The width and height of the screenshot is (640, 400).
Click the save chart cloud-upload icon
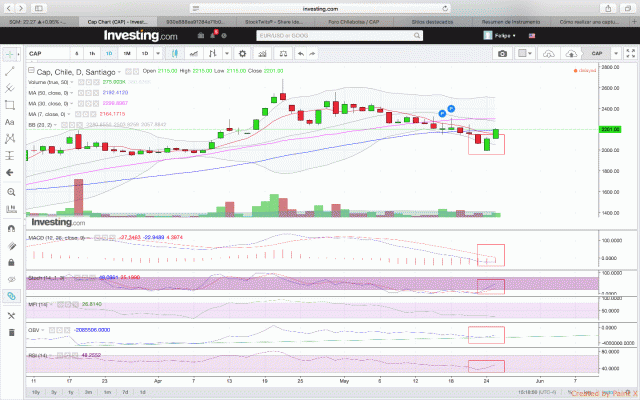point(571,53)
